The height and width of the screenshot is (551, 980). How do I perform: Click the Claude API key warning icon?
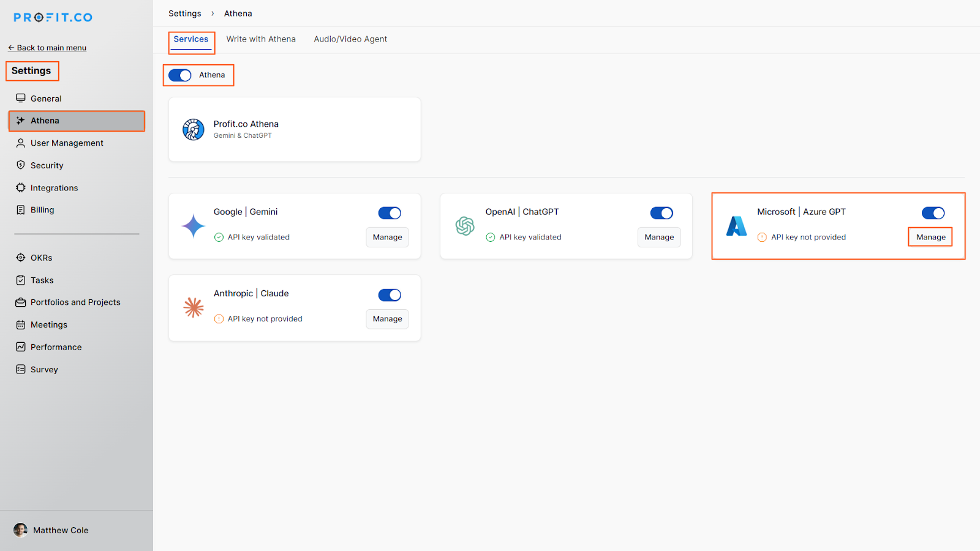click(x=219, y=319)
